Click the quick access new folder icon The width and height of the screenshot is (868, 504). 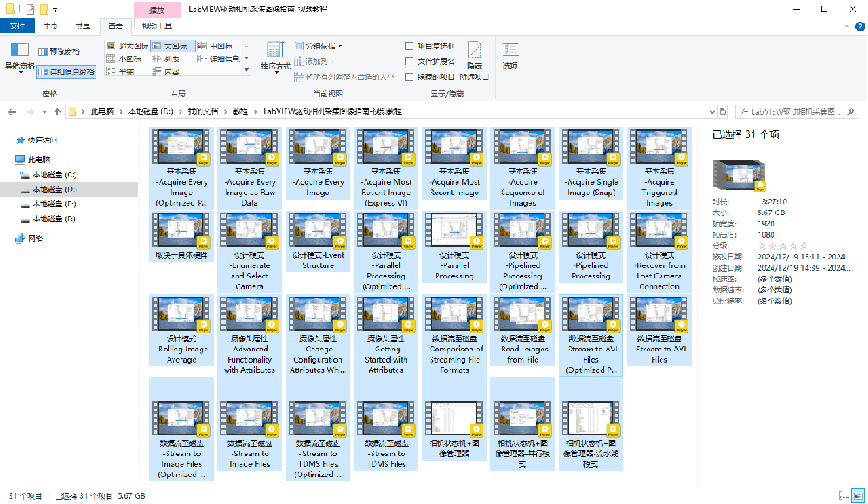coord(43,10)
